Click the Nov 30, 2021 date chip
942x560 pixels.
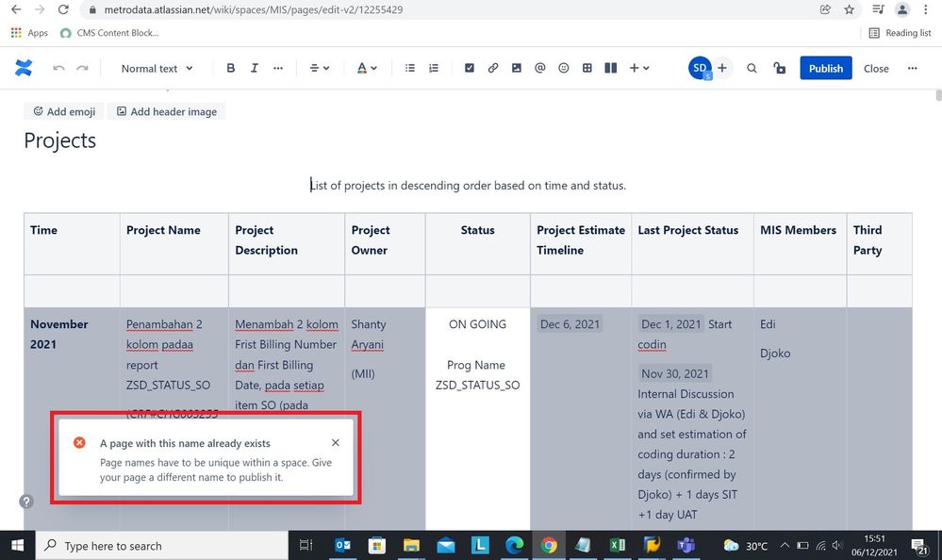pos(674,373)
